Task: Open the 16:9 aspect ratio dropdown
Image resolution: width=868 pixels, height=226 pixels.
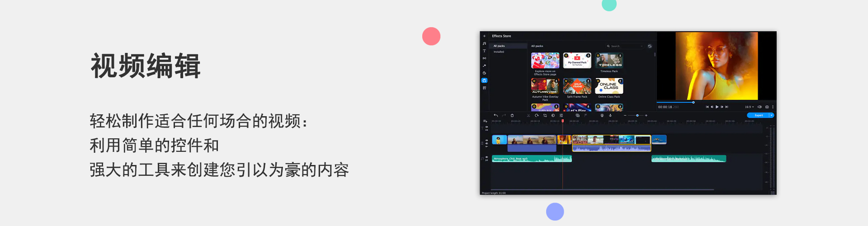Action: [749, 107]
